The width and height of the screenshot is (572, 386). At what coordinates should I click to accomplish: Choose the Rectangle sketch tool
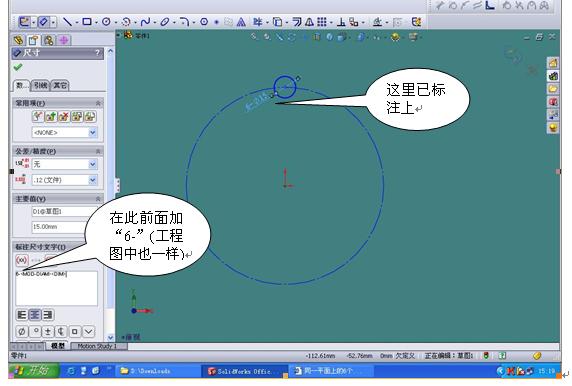click(x=87, y=22)
